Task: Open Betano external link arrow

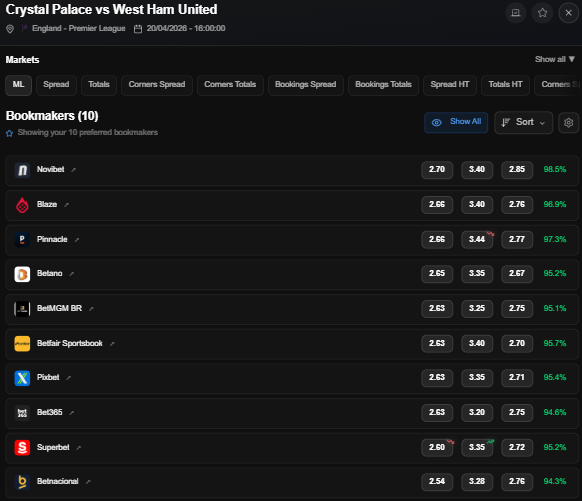Action: pos(72,274)
